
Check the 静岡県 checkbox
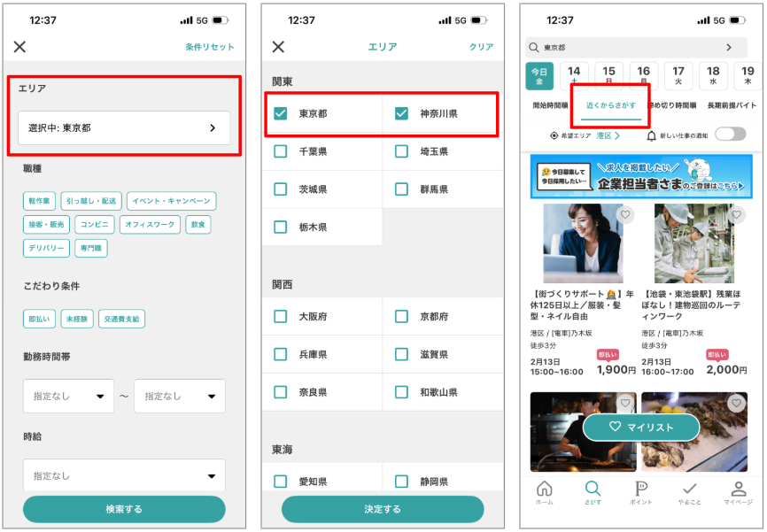pyautogui.click(x=401, y=482)
